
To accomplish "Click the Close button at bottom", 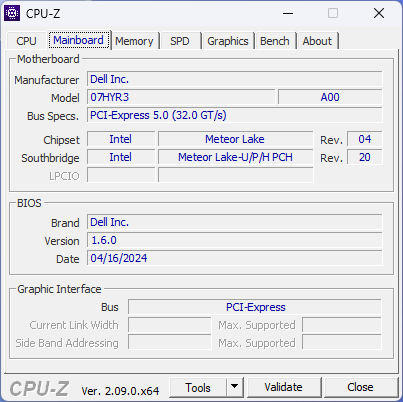I will 360,387.
